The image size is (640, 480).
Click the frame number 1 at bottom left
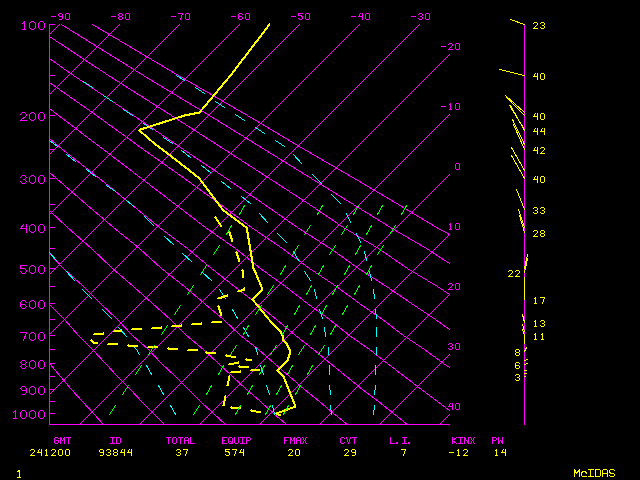click(x=19, y=472)
